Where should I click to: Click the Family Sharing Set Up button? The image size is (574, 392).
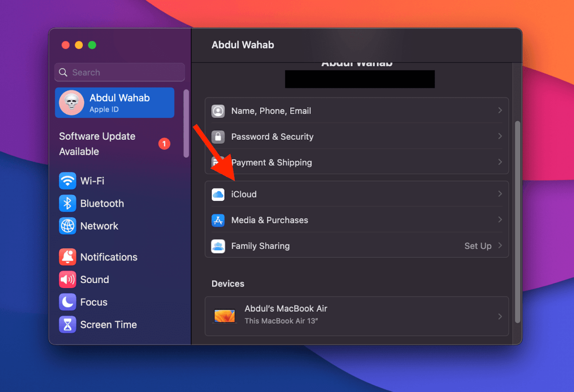[x=478, y=246]
